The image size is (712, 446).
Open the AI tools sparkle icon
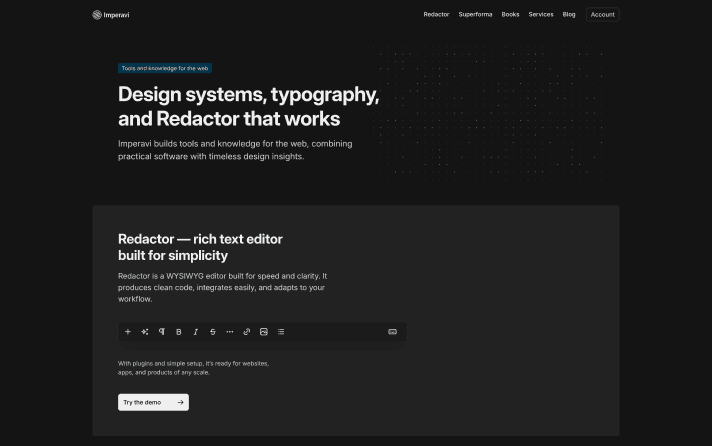[144, 332]
